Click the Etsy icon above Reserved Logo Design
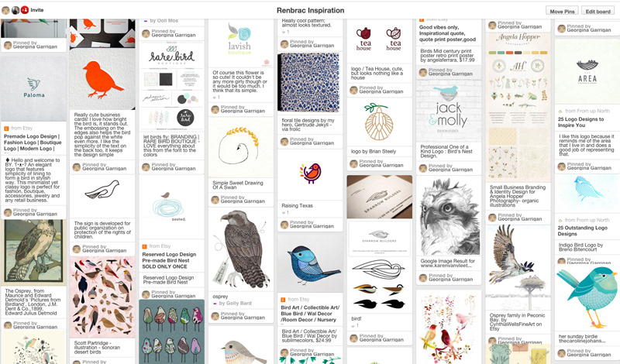 coord(145,246)
